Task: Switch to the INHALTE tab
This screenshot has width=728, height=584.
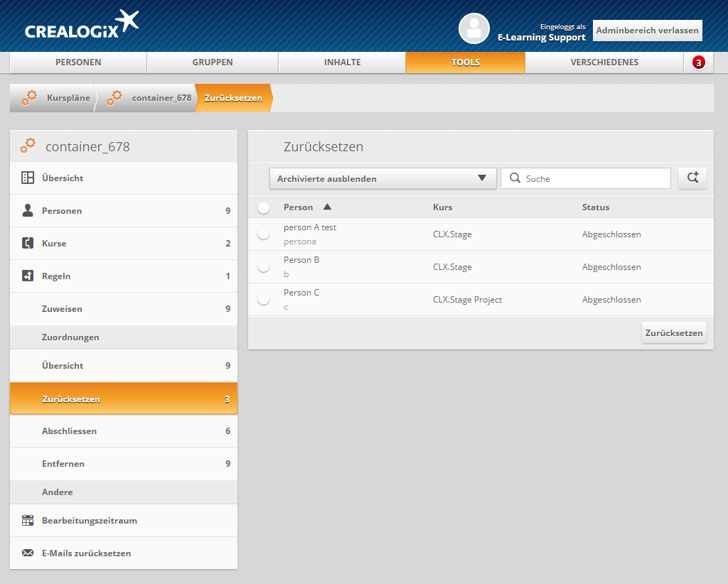Action: point(342,63)
